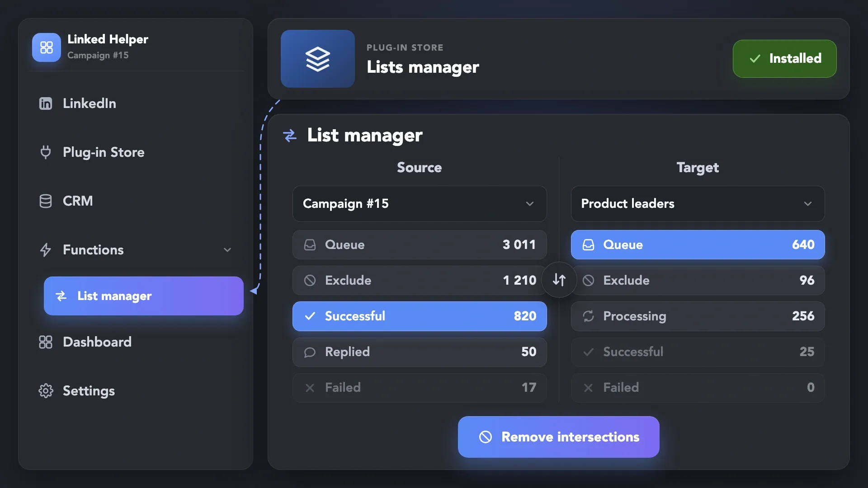Click the ban icon in target Exclude row

[x=589, y=281]
